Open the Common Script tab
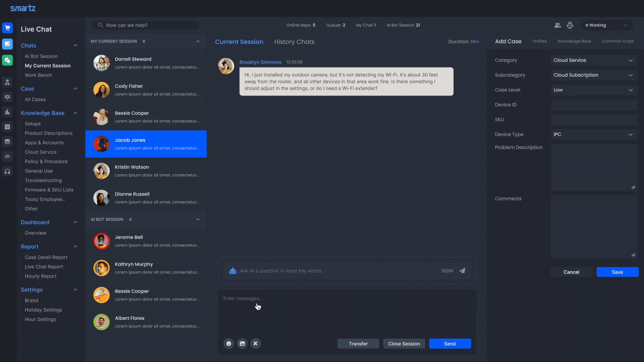644x362 pixels. [x=618, y=41]
